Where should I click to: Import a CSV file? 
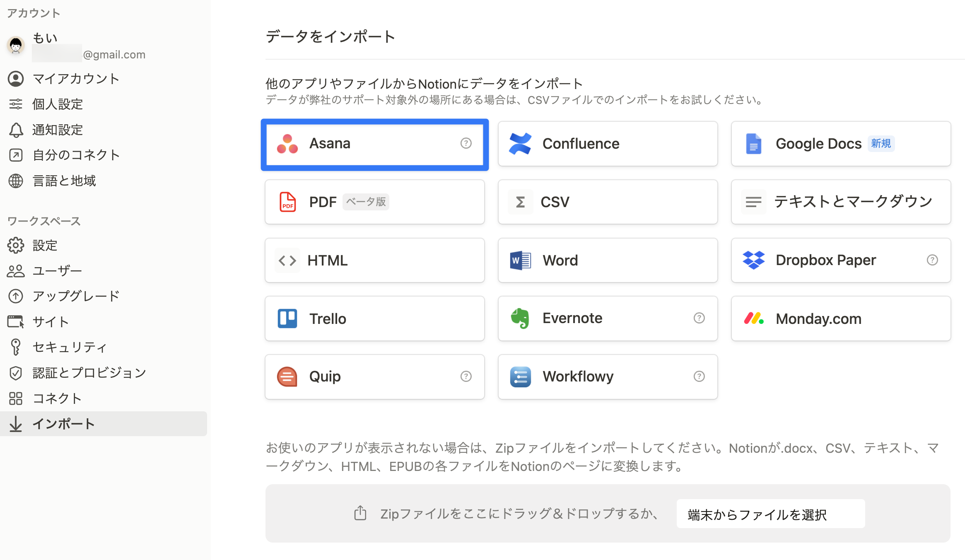pos(608,202)
